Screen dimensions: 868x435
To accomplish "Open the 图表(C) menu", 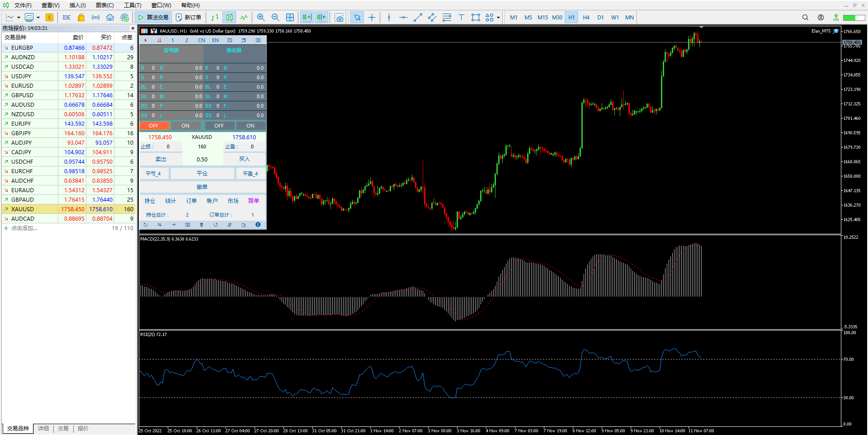I will click(x=105, y=5).
